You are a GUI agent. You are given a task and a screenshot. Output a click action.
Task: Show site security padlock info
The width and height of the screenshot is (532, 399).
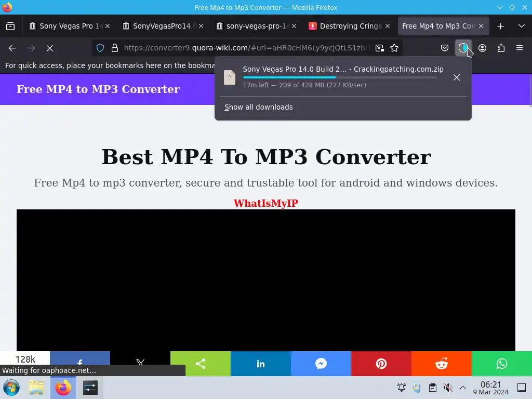(115, 48)
